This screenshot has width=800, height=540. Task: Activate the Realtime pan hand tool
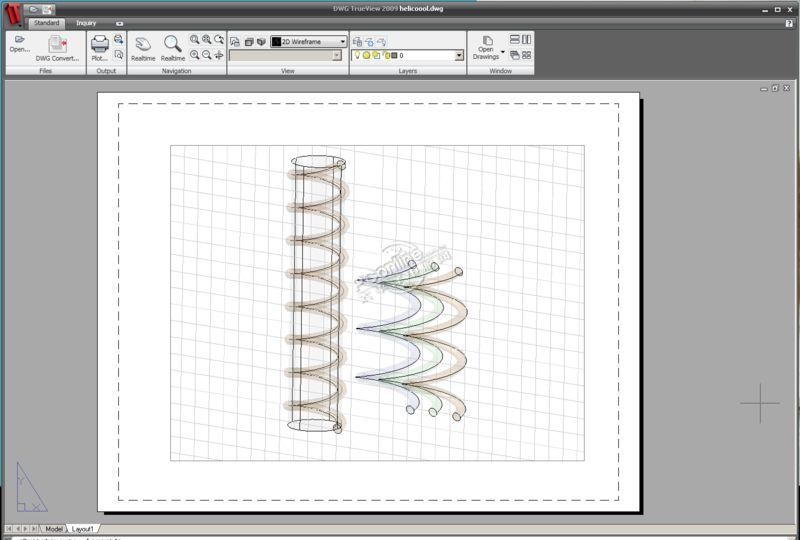coord(143,48)
